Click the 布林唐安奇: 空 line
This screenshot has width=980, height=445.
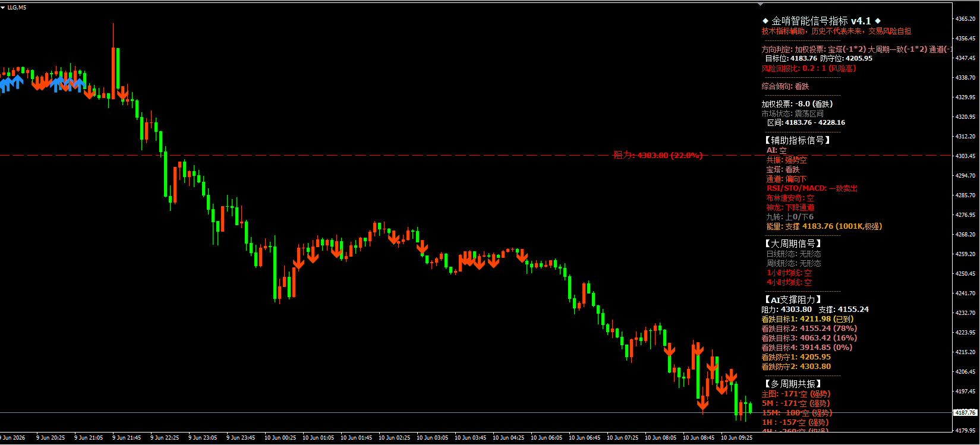coord(790,198)
